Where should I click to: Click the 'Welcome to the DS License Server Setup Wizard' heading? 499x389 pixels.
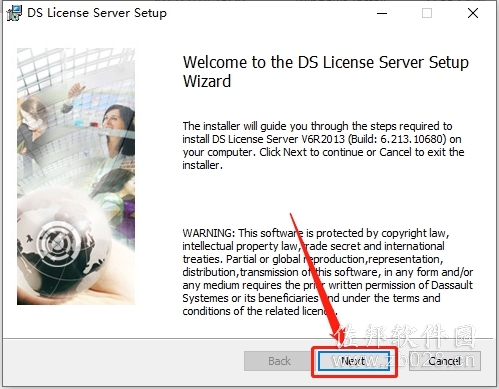326,72
